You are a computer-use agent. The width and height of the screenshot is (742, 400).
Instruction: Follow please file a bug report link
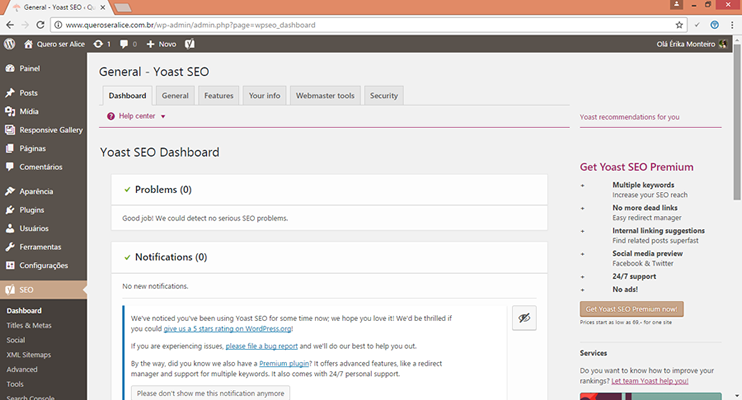tap(262, 346)
